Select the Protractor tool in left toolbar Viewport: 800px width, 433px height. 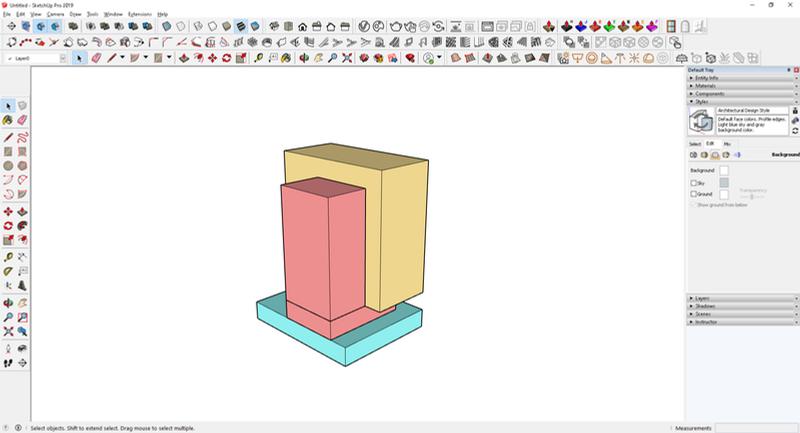(x=8, y=271)
